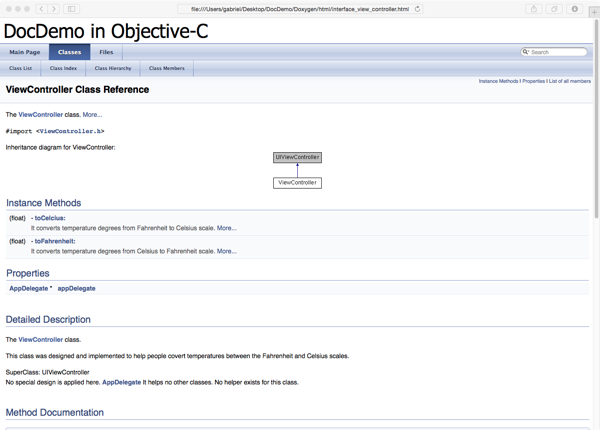The height and width of the screenshot is (430, 600).
Task: Open the Class Hierarchy sub-tab
Action: tap(113, 68)
